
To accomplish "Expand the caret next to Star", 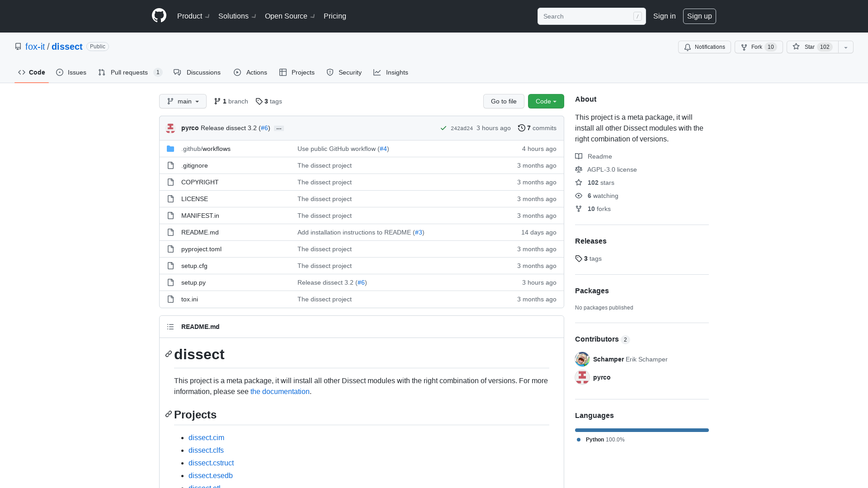I will click(x=845, y=47).
